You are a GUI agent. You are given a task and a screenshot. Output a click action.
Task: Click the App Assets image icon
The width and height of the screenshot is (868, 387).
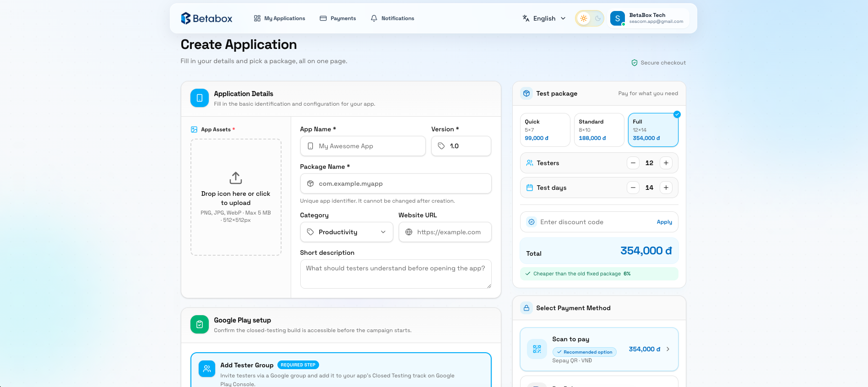click(x=194, y=129)
